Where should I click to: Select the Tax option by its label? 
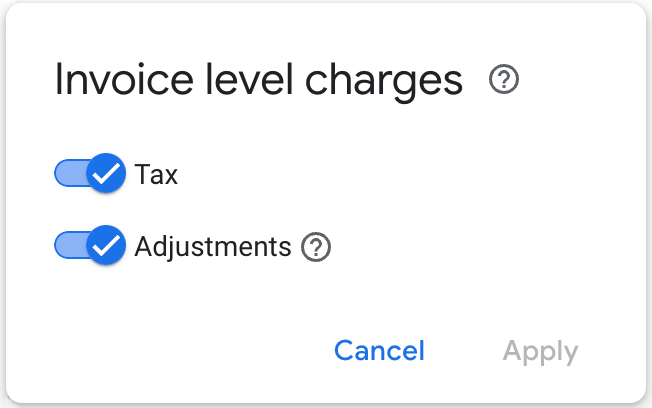156,175
